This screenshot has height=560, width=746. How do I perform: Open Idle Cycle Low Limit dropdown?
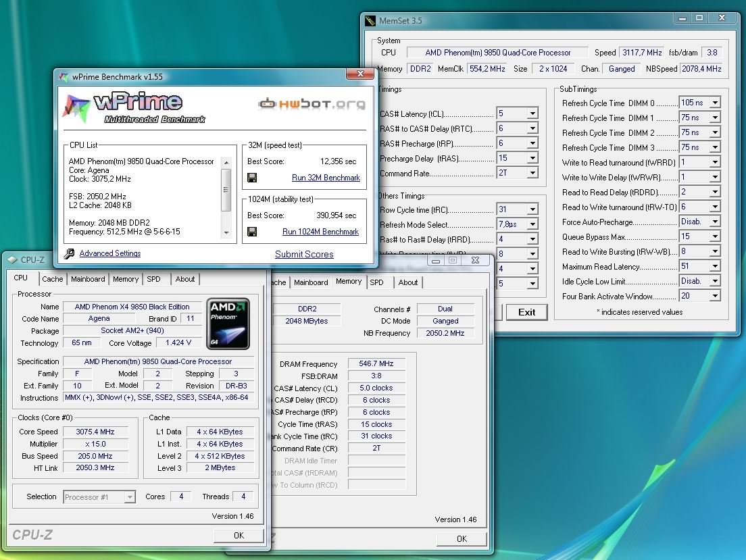[x=715, y=281]
